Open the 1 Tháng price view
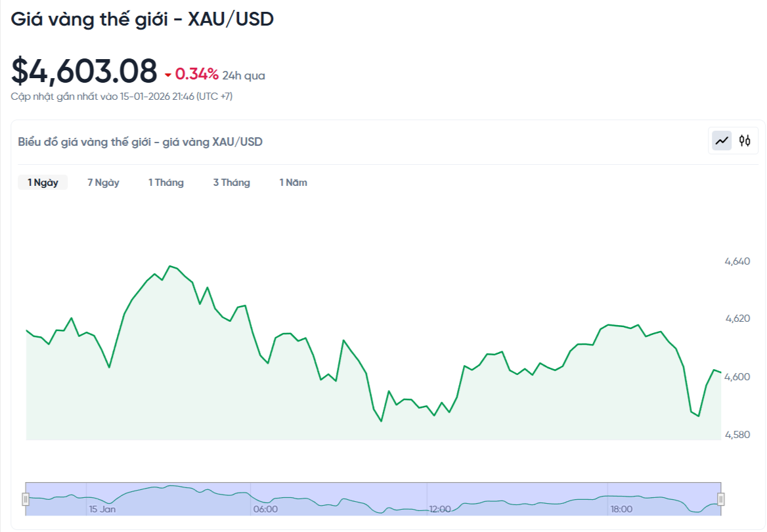767x532 pixels. pyautogui.click(x=165, y=182)
